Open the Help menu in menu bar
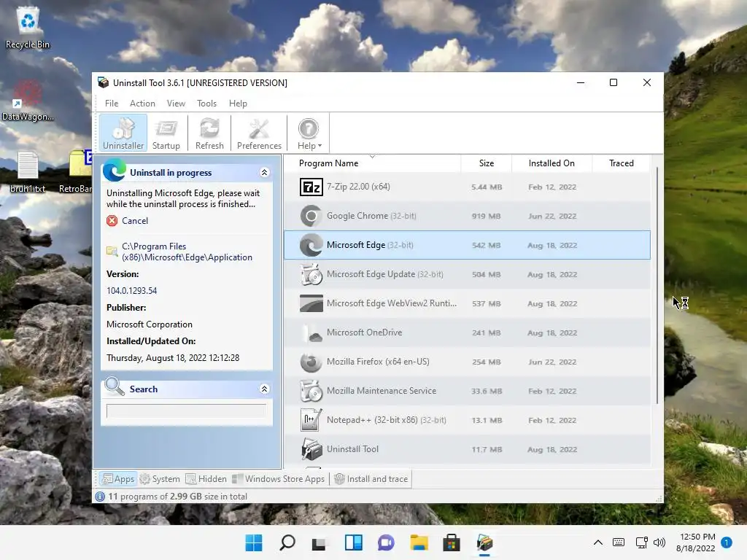The height and width of the screenshot is (560, 747). [238, 104]
